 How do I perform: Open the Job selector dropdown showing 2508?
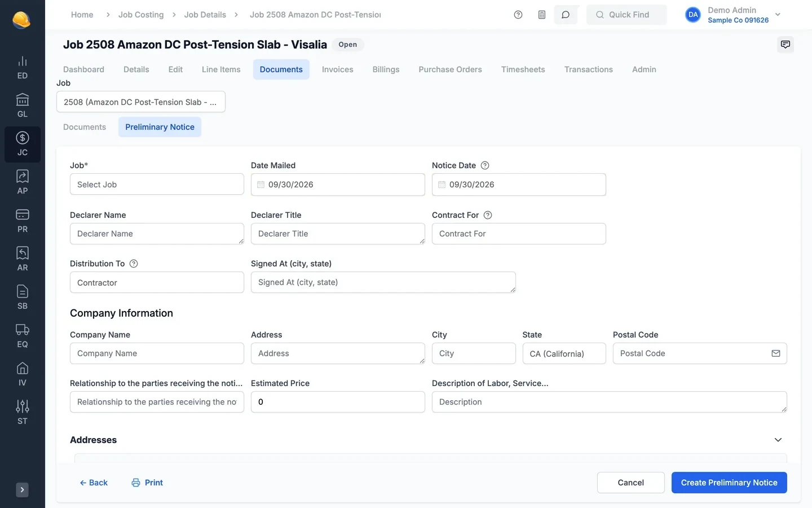[141, 102]
